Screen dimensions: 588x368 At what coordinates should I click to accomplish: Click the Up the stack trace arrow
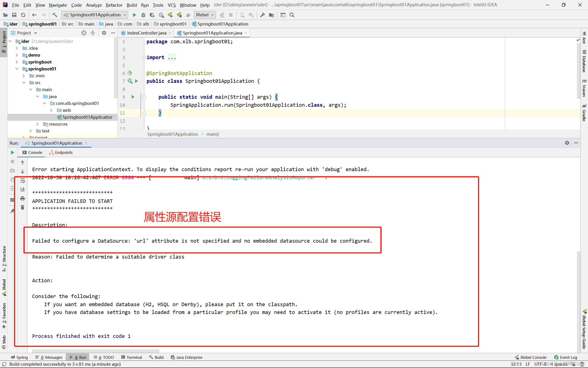pos(23,163)
